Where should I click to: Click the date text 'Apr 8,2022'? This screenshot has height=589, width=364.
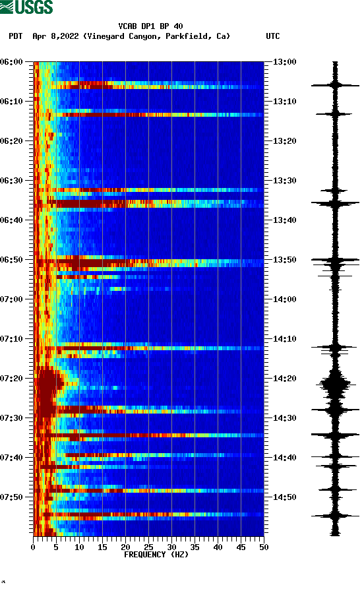point(55,36)
